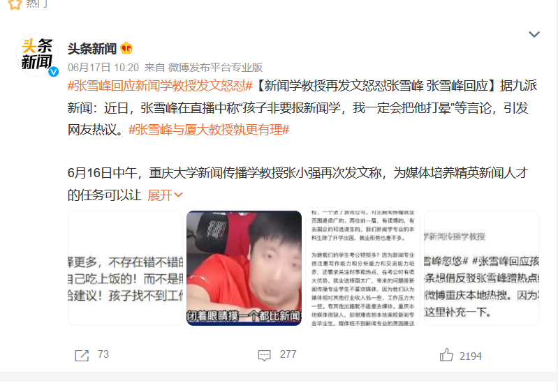This screenshot has width=558, height=392.
Task: Open hashtag #张雪峰回应新闻学教授发文怒怼#
Action: click(x=160, y=86)
